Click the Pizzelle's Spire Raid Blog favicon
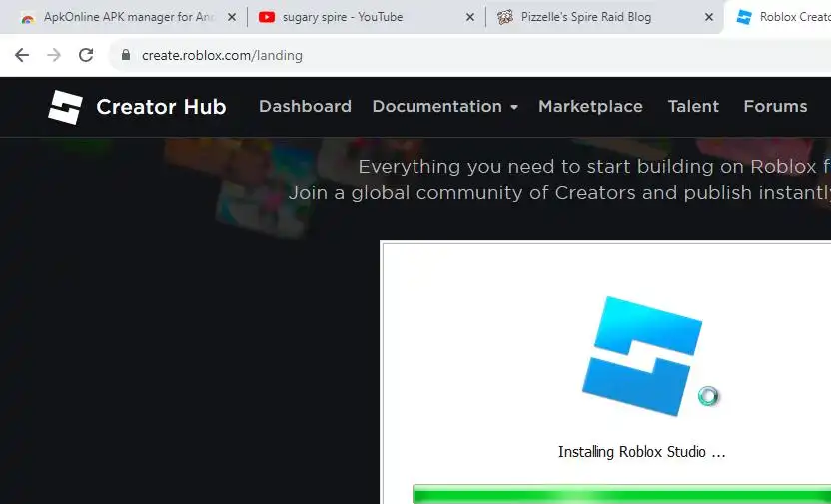Screen dimensions: 831x504 [x=505, y=18]
